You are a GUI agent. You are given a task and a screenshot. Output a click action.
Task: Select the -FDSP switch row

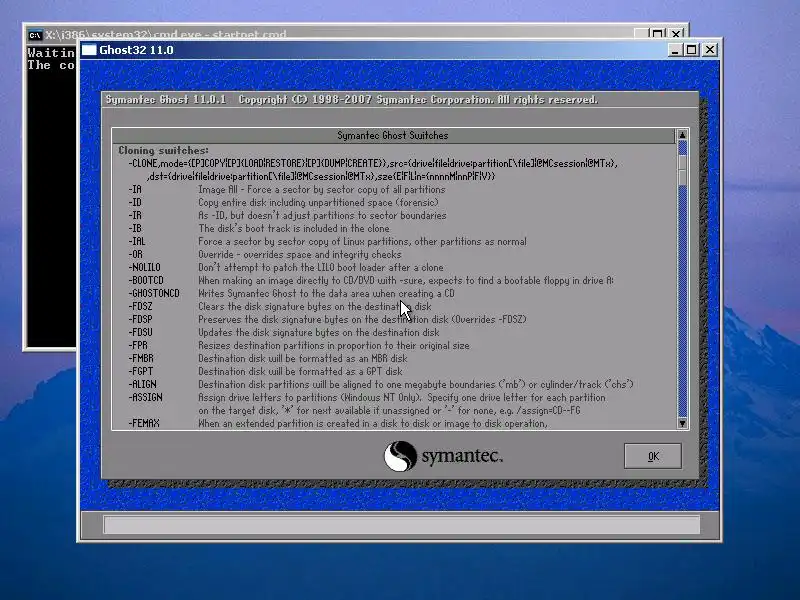(327, 319)
